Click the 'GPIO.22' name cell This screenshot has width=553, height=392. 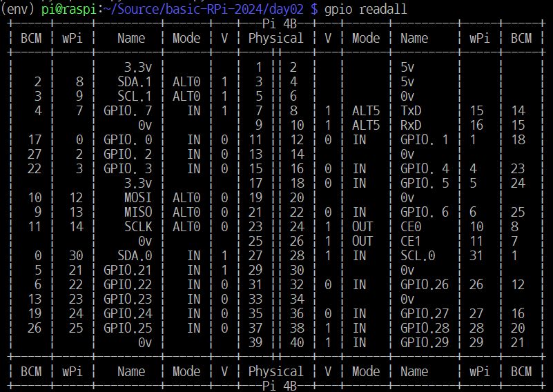pyautogui.click(x=128, y=284)
